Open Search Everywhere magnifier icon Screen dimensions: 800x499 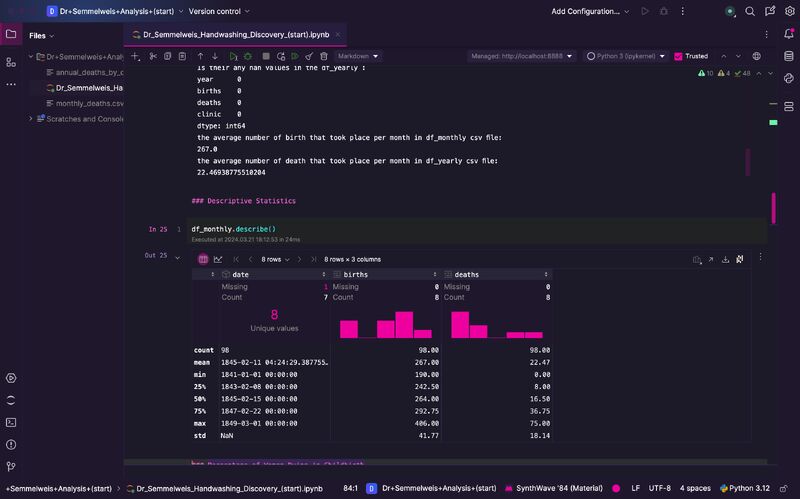coord(750,11)
